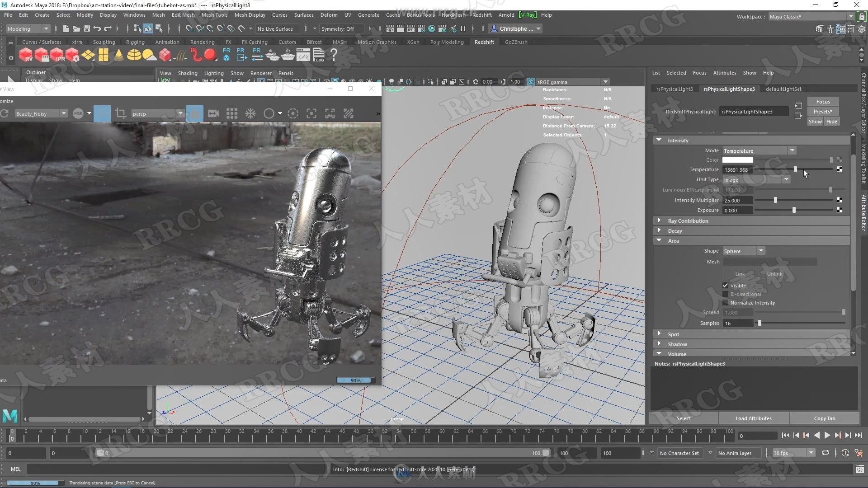Click the Presets button in light editor
This screenshot has width=868, height=488.
(823, 112)
